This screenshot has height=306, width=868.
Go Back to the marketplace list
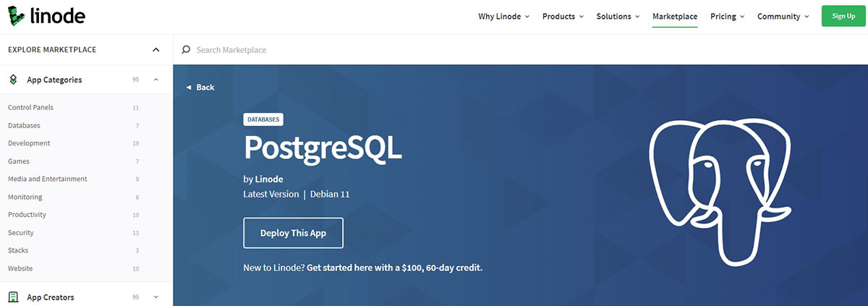tap(200, 88)
